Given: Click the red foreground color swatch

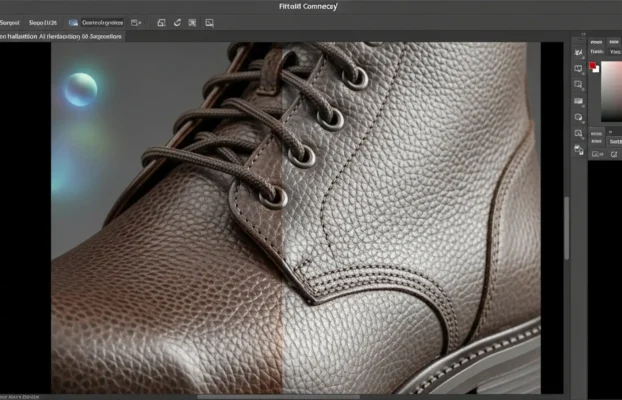Looking at the screenshot, I should (593, 65).
